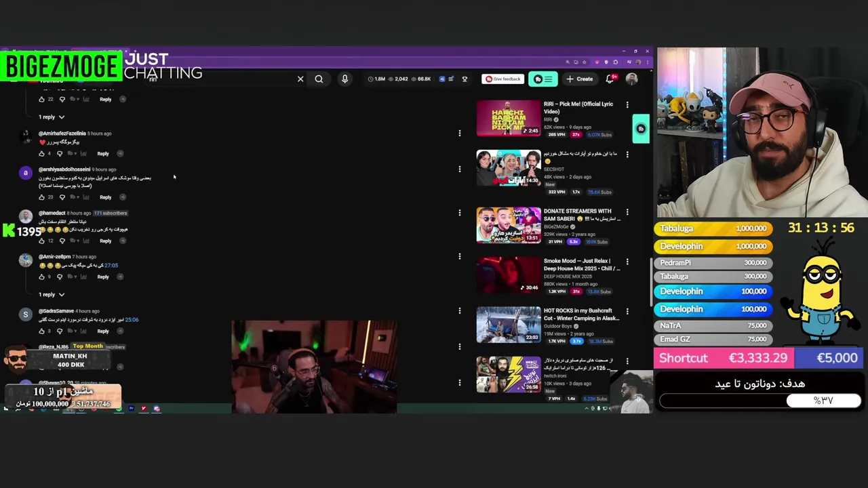Viewport: 868px width, 488px height.
Task: Click the Smoke Mood Deep House Mix title
Action: click(x=581, y=264)
